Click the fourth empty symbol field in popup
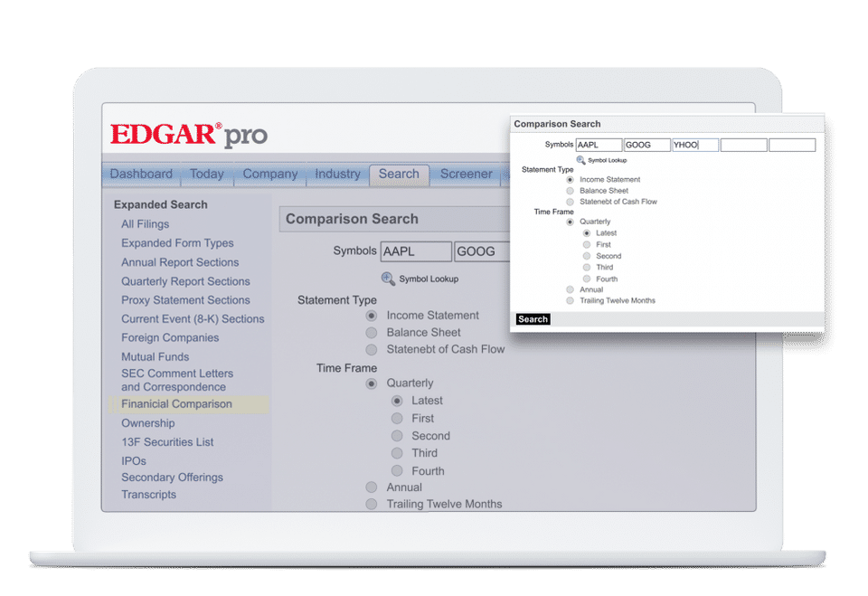Screen dimensions: 868x596 click(743, 145)
